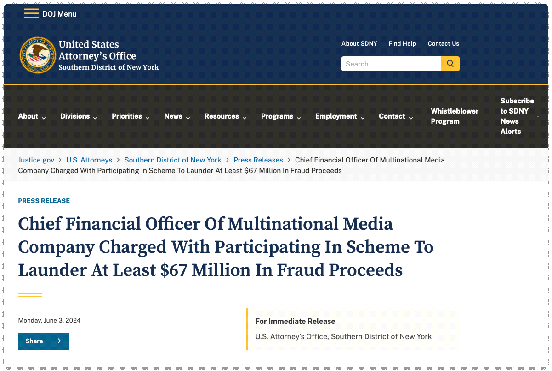Expand the Priorities dropdown menu
This screenshot has height=371, width=552.
coord(131,117)
